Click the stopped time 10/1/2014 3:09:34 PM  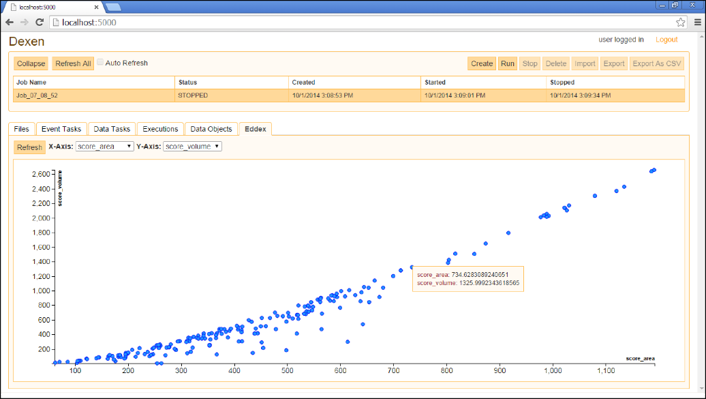pyautogui.click(x=580, y=95)
